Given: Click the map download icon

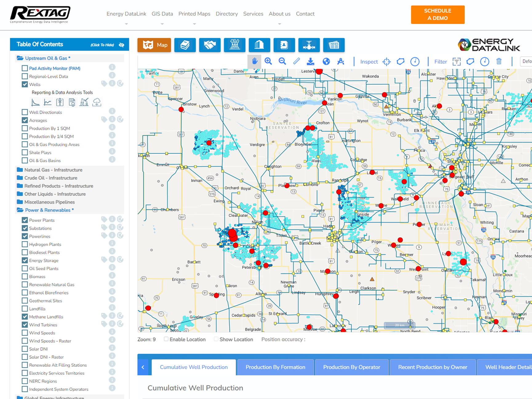Looking at the screenshot, I should point(310,61).
